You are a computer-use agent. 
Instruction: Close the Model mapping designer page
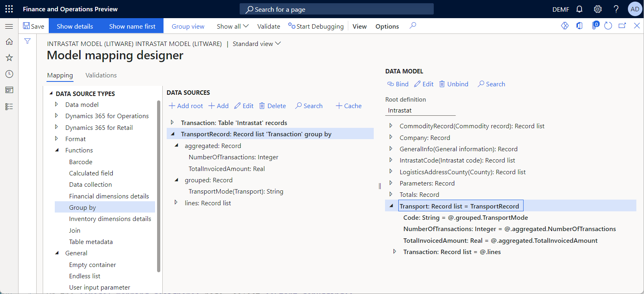click(637, 26)
